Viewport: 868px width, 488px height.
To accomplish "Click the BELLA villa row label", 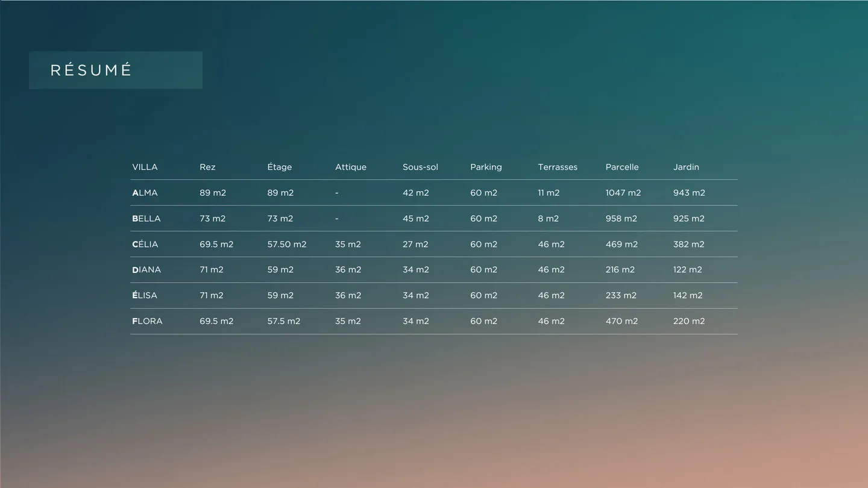I will pos(146,219).
